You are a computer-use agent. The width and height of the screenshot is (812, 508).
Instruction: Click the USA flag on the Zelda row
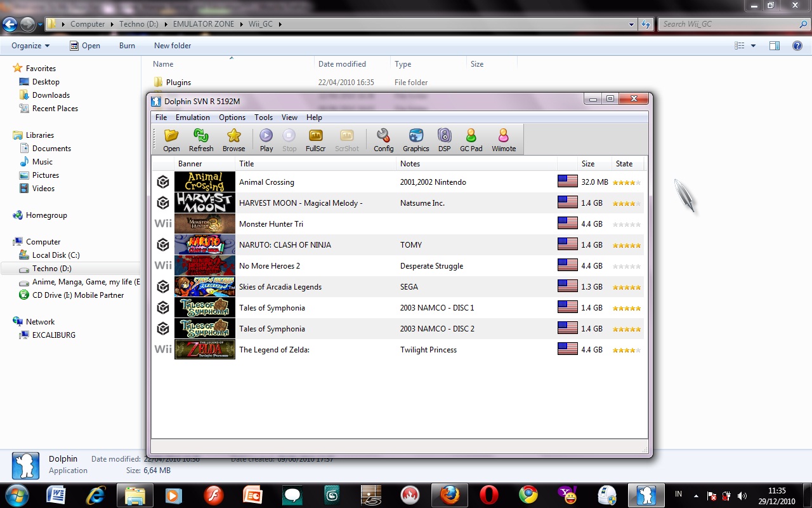(567, 349)
